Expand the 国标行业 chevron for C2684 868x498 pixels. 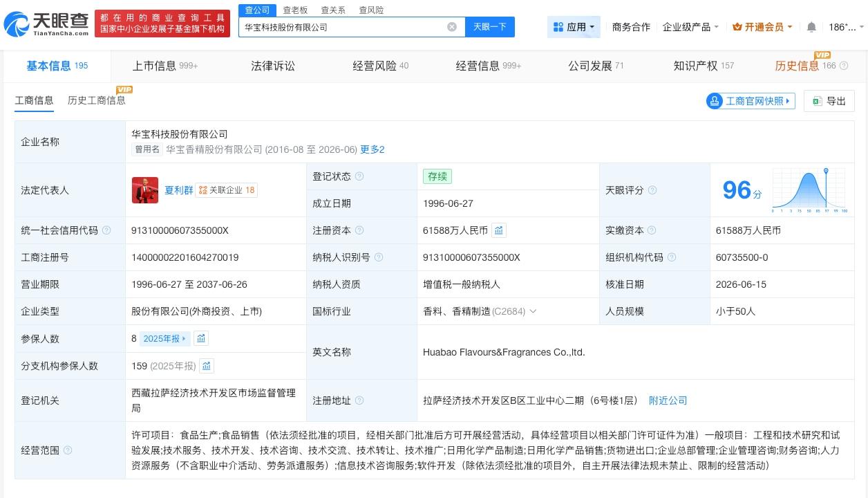532,312
